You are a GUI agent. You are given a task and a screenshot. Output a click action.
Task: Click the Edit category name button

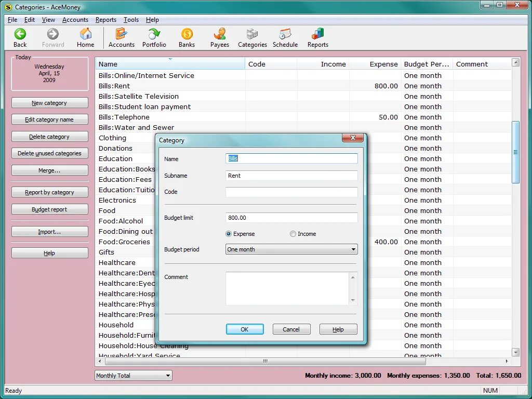(x=49, y=119)
